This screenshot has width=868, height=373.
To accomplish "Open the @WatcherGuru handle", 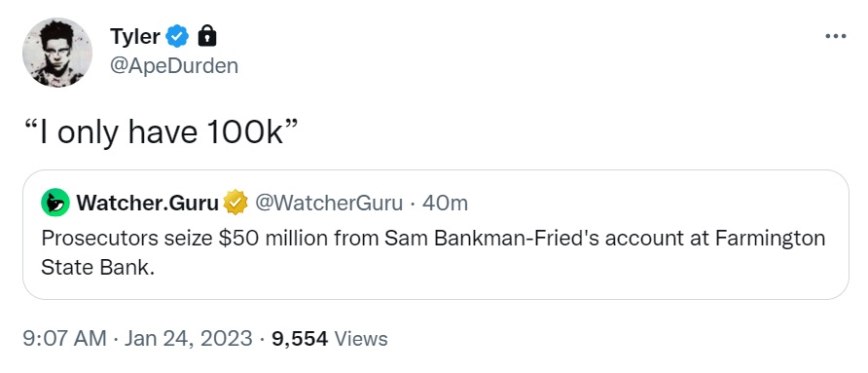I will (328, 204).
